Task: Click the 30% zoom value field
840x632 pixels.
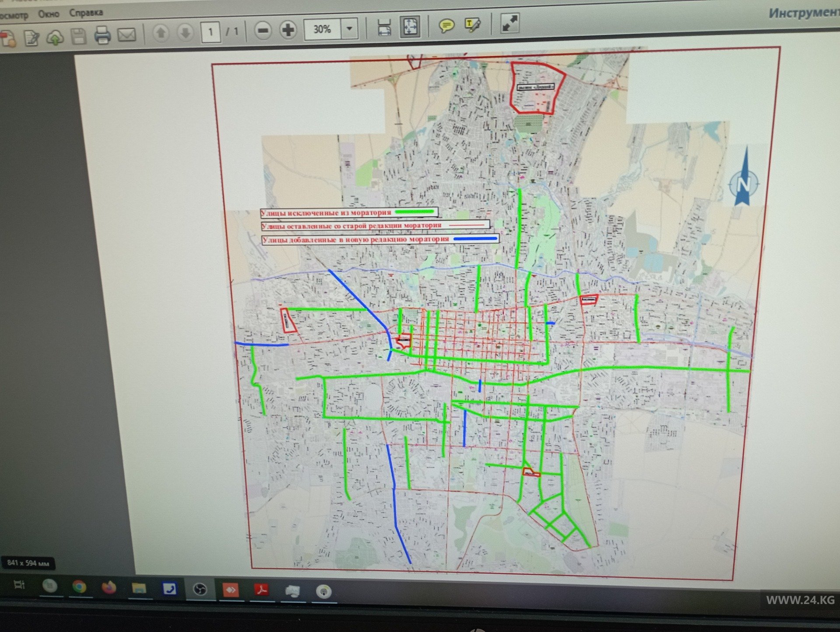Action: coord(322,29)
